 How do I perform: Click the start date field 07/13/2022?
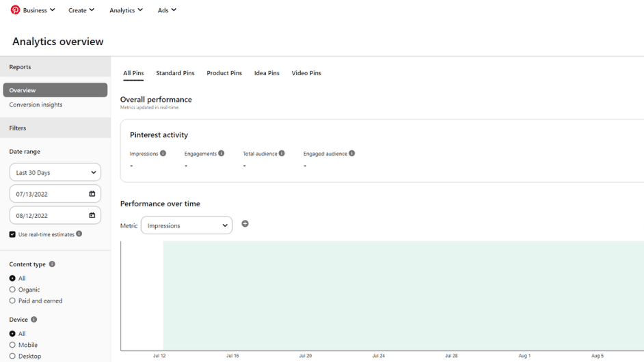point(55,194)
